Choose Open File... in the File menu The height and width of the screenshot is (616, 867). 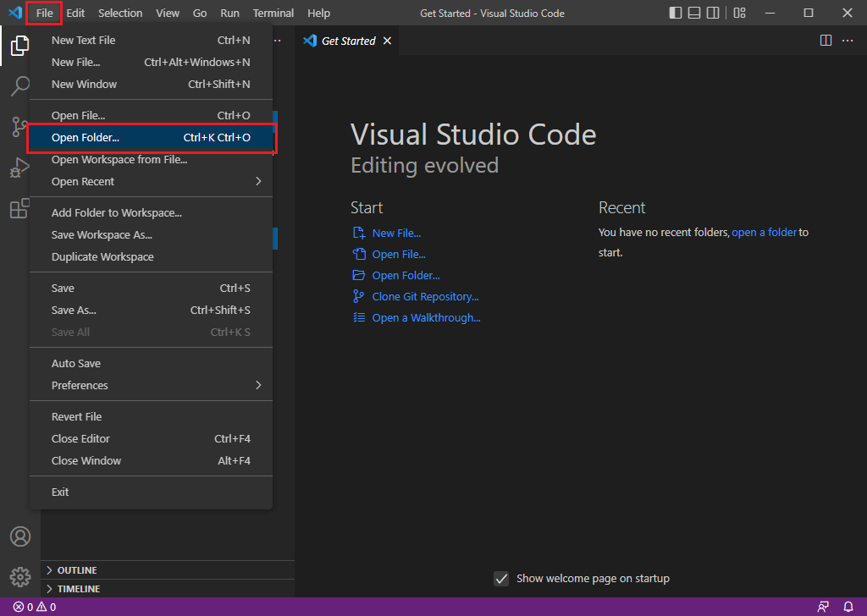[151, 115]
